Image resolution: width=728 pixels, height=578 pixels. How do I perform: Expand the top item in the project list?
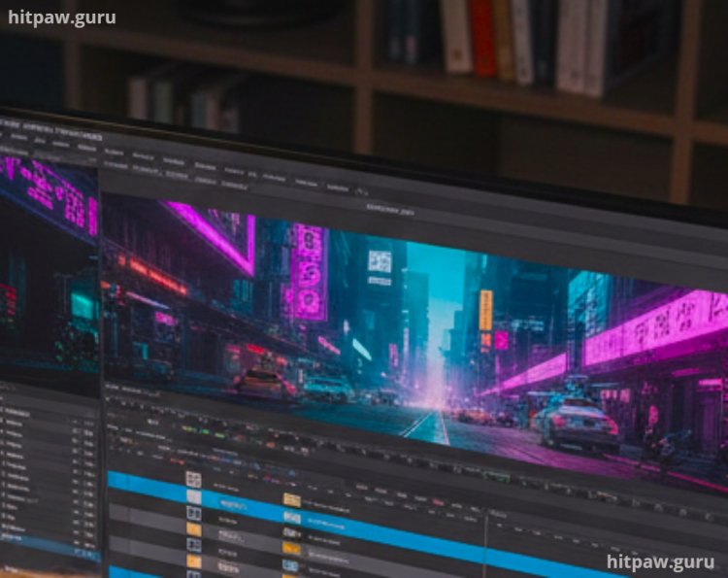(x=4, y=410)
